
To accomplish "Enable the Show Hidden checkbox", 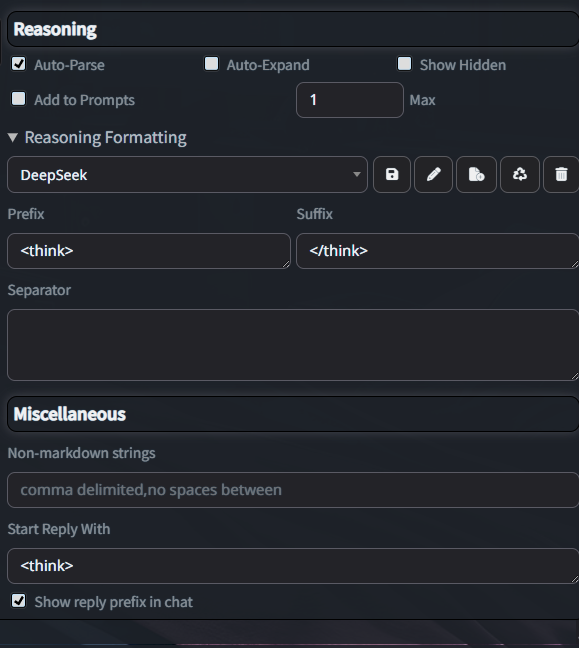I will click(404, 64).
